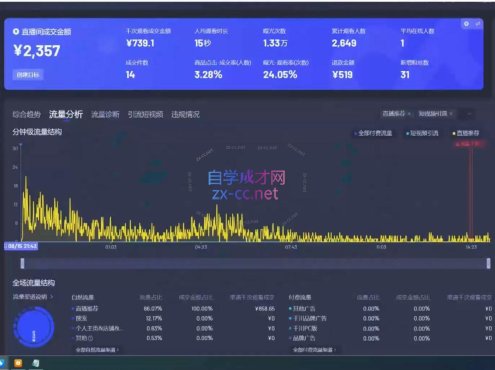Click the icon beside the gear on the blue card

[477, 24]
